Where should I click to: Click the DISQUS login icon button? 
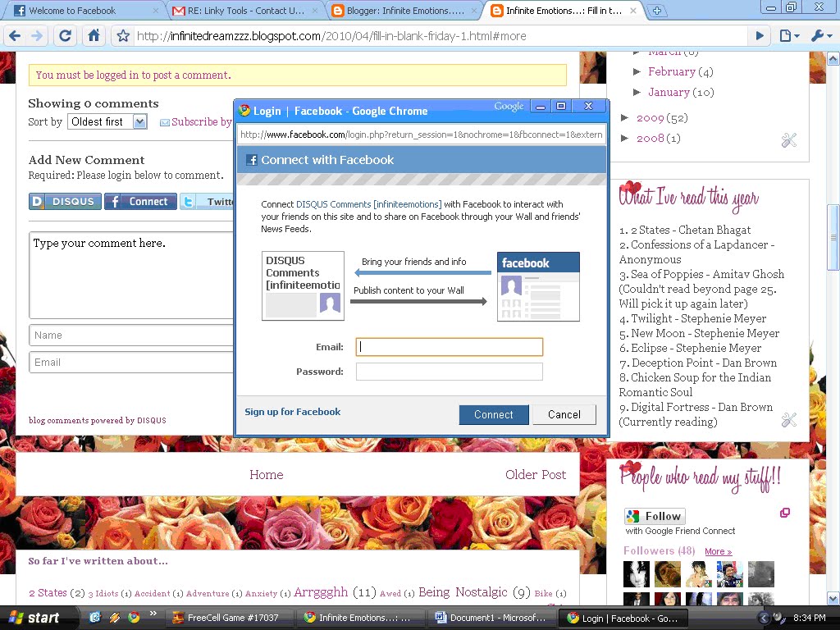[x=65, y=202]
